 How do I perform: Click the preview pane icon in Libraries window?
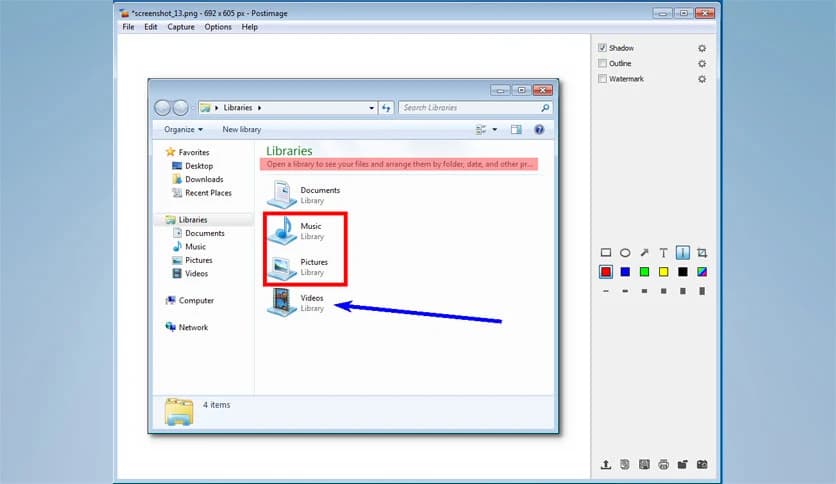pyautogui.click(x=516, y=130)
